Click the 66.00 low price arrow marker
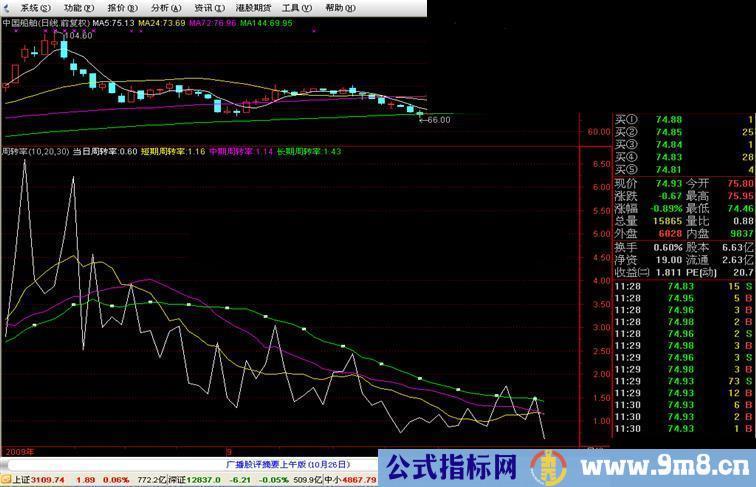 [x=435, y=119]
